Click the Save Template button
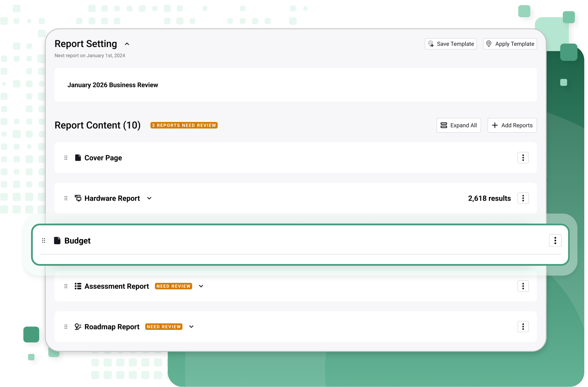 [451, 44]
